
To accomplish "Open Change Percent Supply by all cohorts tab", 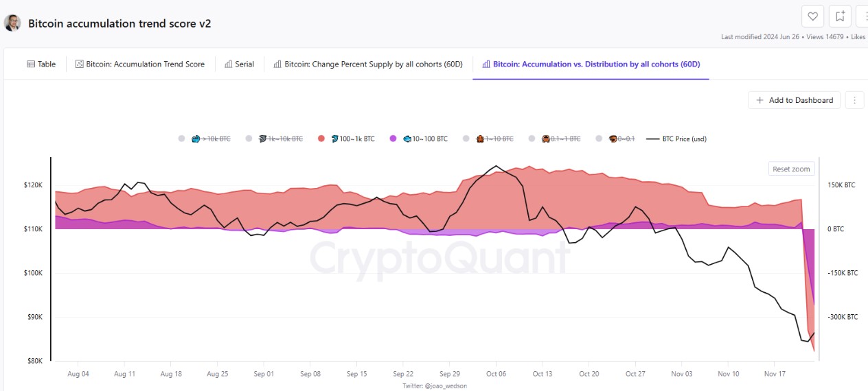I will (x=368, y=64).
